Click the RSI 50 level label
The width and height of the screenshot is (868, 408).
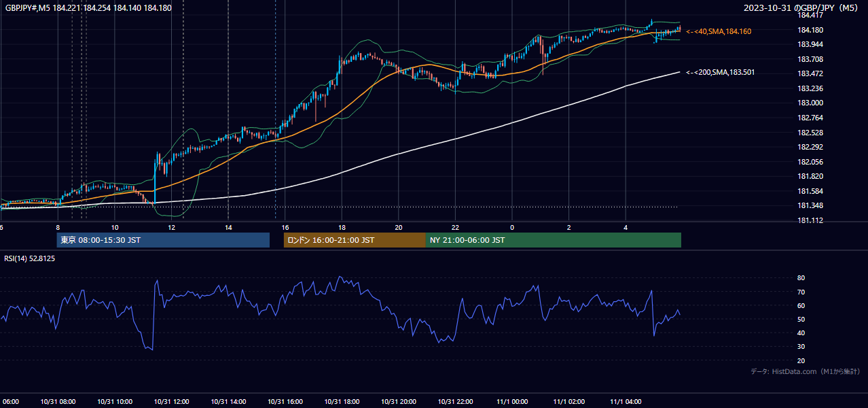801,319
